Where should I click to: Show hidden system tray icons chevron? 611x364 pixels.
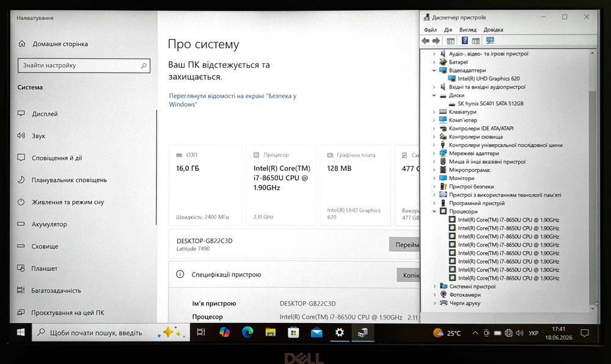(475, 333)
